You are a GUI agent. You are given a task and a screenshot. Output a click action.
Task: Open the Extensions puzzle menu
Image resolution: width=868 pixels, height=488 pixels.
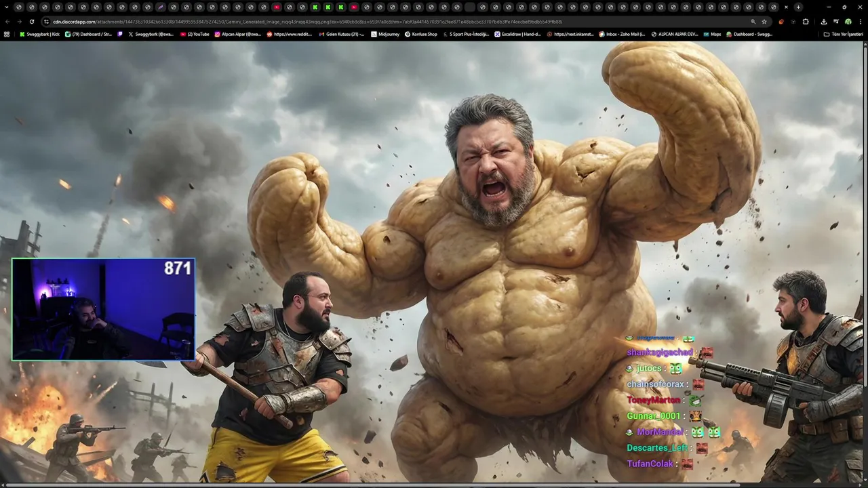(806, 22)
